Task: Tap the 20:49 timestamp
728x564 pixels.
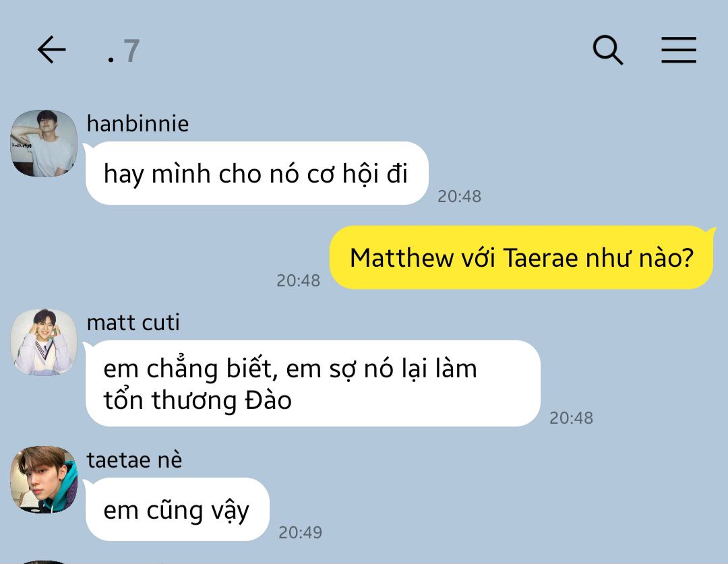Action: pos(301,532)
